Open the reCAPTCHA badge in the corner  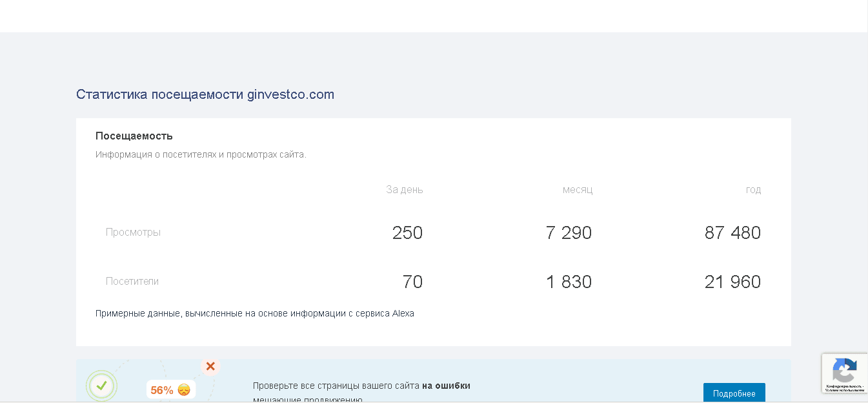click(845, 373)
